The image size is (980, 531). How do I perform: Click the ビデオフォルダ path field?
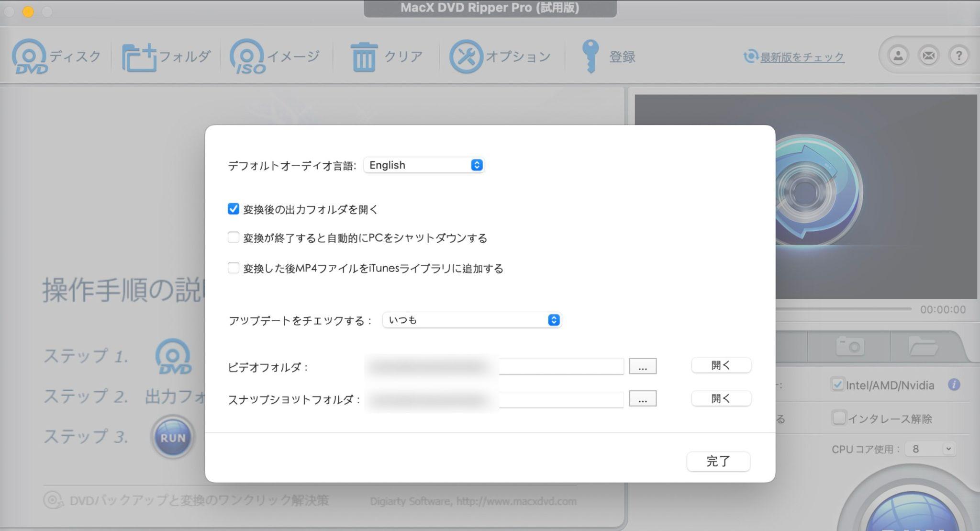(494, 367)
